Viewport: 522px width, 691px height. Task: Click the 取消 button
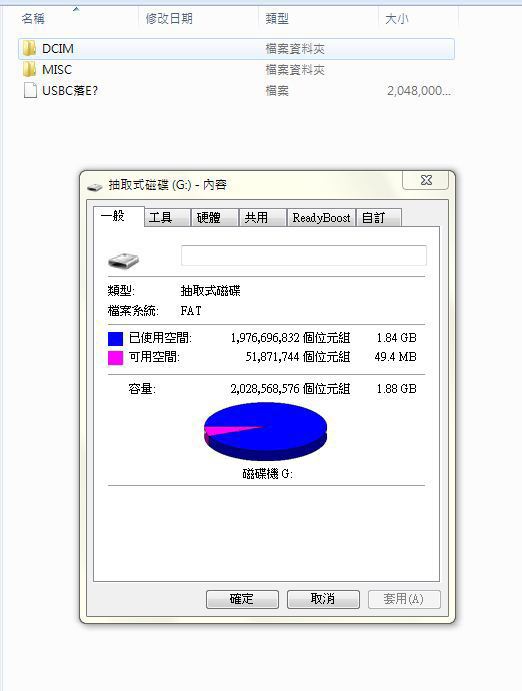(x=323, y=599)
